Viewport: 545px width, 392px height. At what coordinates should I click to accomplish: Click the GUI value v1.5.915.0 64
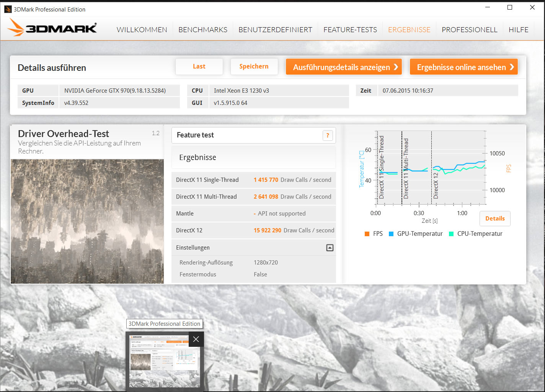(x=230, y=103)
